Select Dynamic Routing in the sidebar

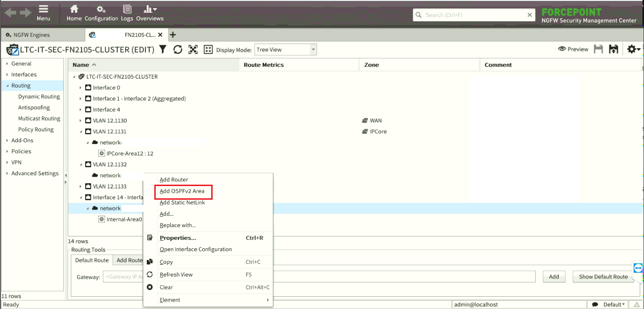(39, 97)
